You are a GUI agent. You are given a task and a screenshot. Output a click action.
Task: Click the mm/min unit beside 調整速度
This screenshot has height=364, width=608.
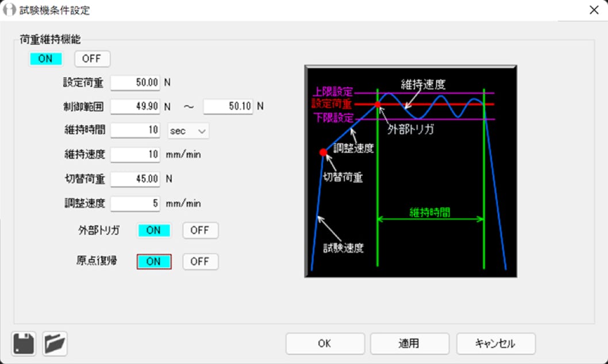coord(183,204)
